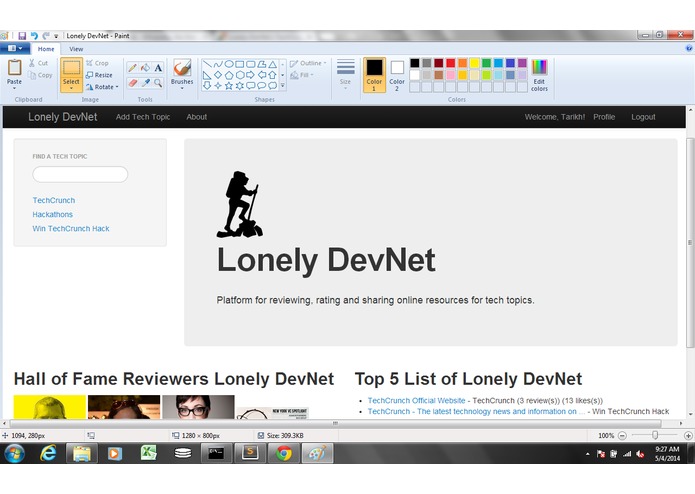This screenshot has height=494, width=695.
Task: Click the Redo arrow in quick access toolbar
Action: pyautogui.click(x=46, y=35)
